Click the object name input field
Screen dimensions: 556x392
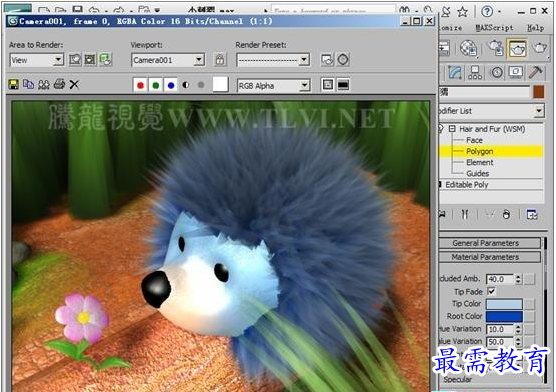[484, 92]
